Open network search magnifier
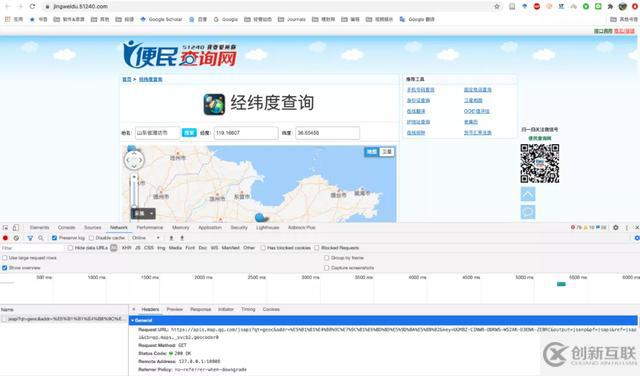 tap(41, 238)
